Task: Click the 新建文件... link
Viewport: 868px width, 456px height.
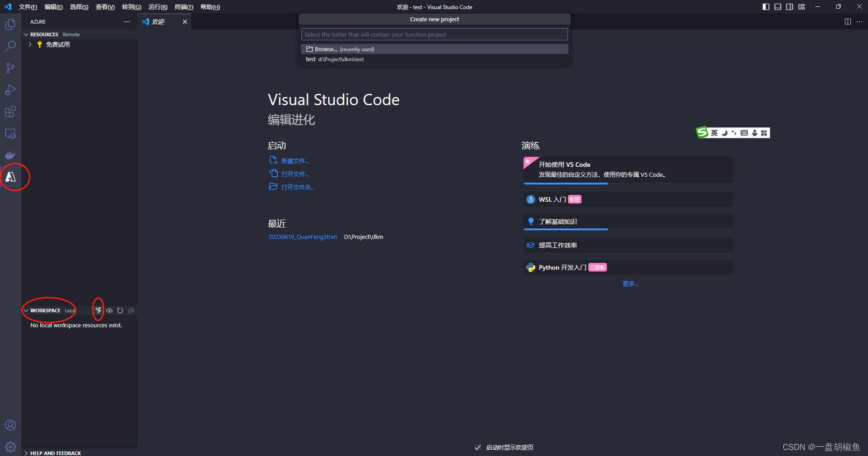Action: coord(295,161)
